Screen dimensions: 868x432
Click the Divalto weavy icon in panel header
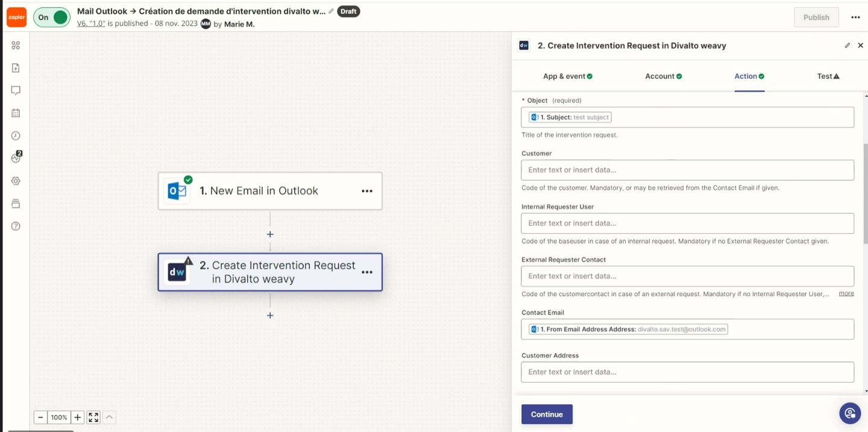click(x=524, y=45)
